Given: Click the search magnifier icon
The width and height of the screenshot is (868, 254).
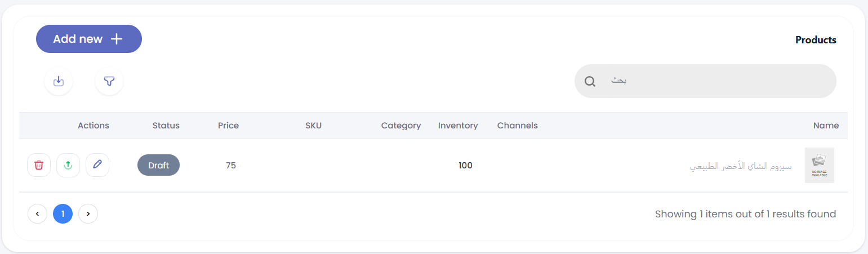Looking at the screenshot, I should coord(590,81).
